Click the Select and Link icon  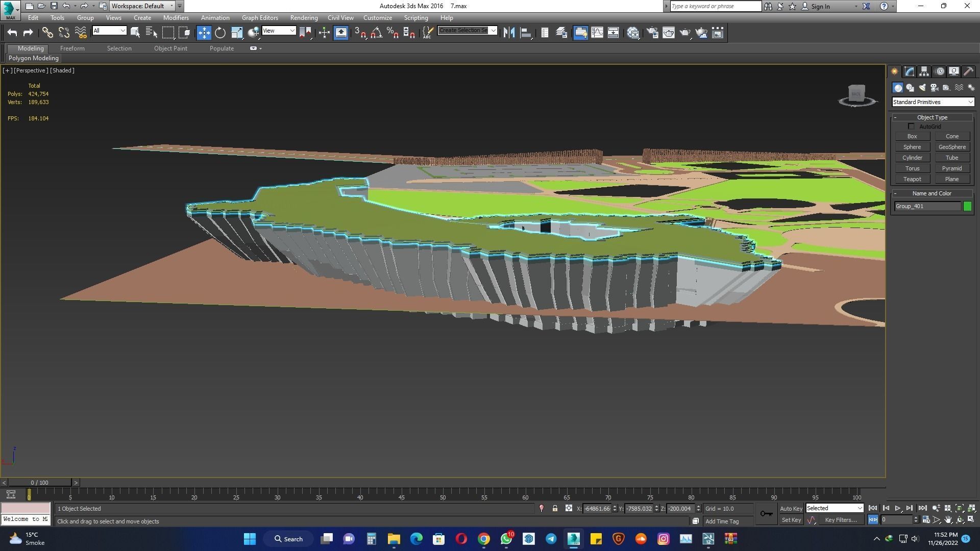[x=47, y=33]
